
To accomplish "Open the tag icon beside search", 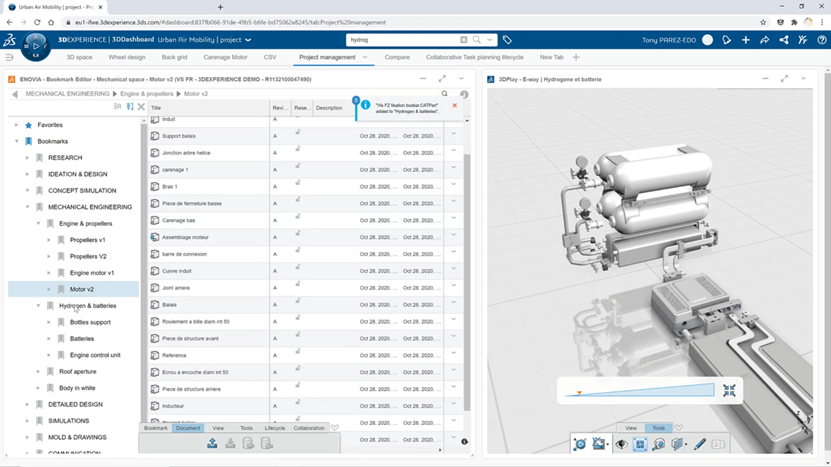I will tap(507, 40).
